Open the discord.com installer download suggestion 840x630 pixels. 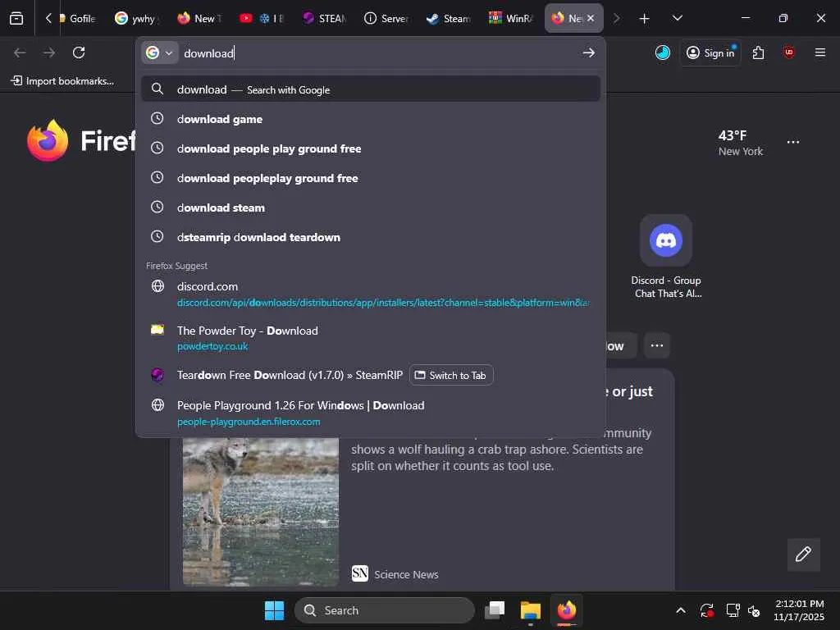click(x=371, y=294)
